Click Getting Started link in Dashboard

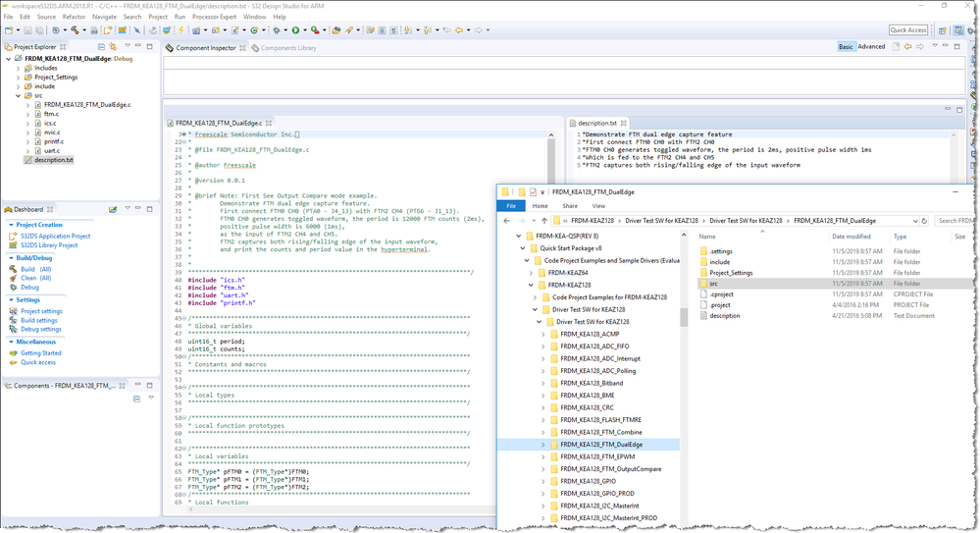click(40, 353)
